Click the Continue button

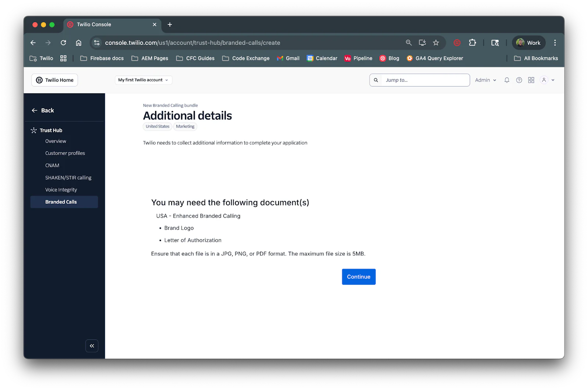tap(358, 276)
